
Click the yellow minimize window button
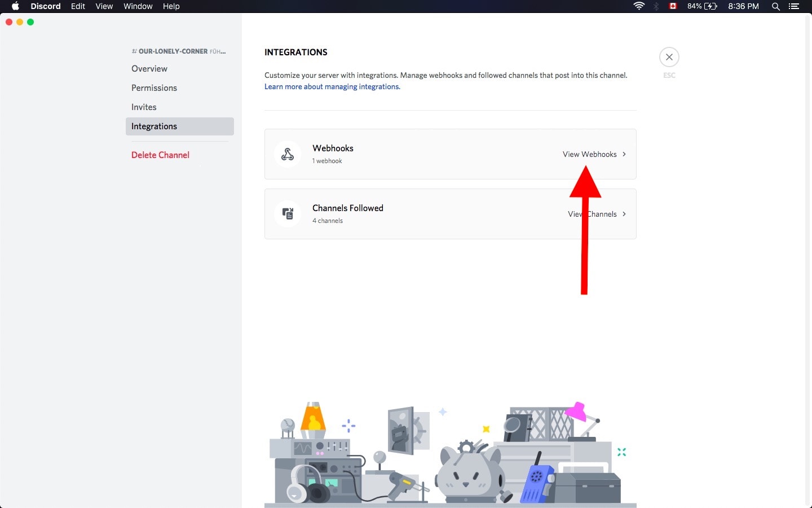(x=20, y=22)
